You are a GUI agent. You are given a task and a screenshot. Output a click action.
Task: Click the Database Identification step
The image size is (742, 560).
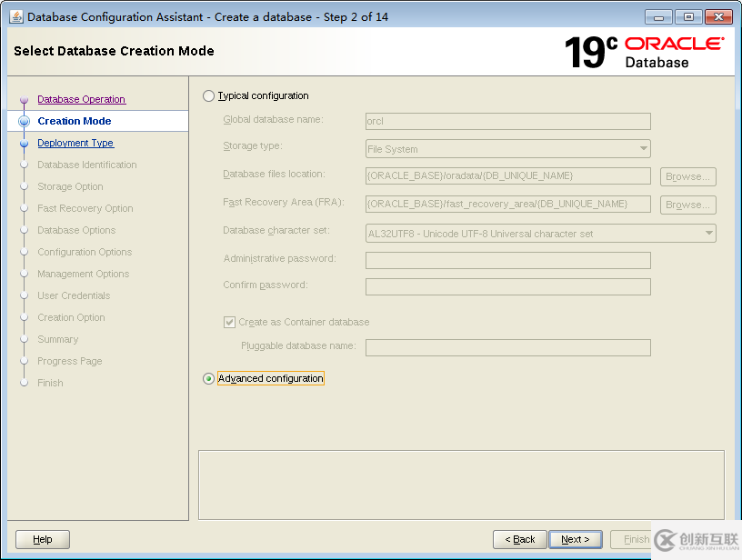point(87,165)
